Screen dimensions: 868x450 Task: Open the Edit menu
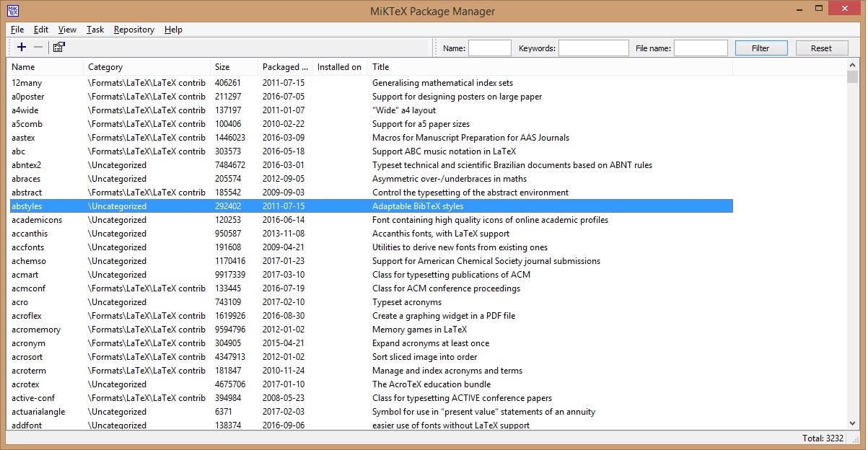click(x=41, y=30)
